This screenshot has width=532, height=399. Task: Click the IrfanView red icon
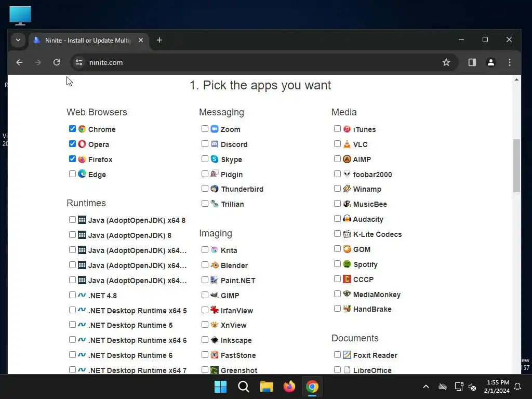[x=214, y=310]
